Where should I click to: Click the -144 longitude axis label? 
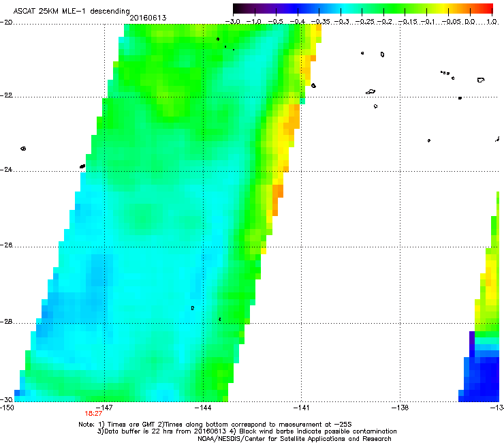(203, 408)
